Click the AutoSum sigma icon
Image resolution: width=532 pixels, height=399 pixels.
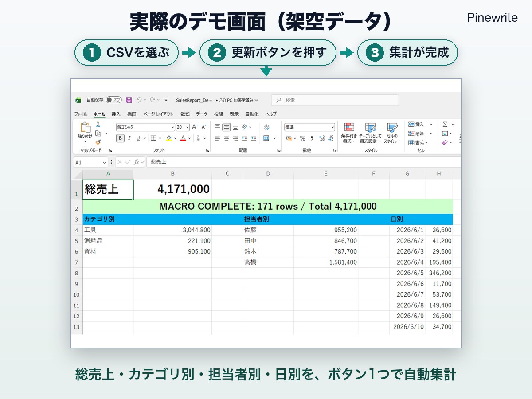tap(445, 125)
